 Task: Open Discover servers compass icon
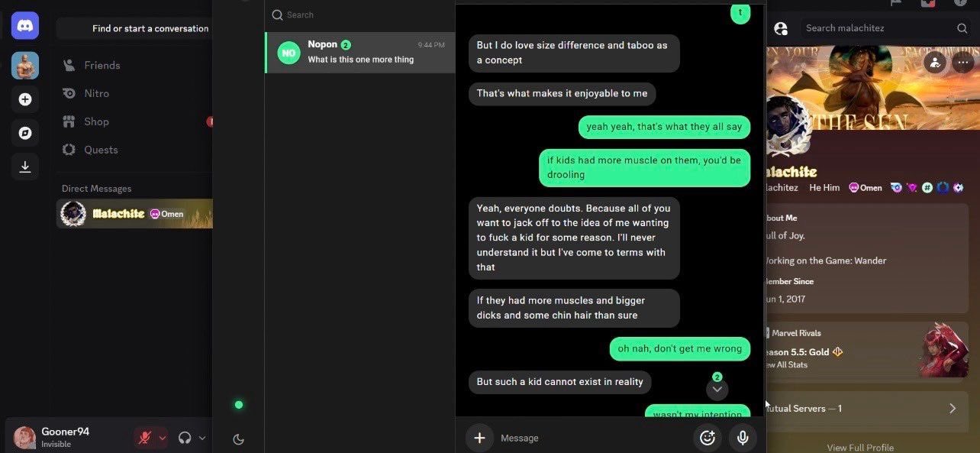(x=25, y=133)
